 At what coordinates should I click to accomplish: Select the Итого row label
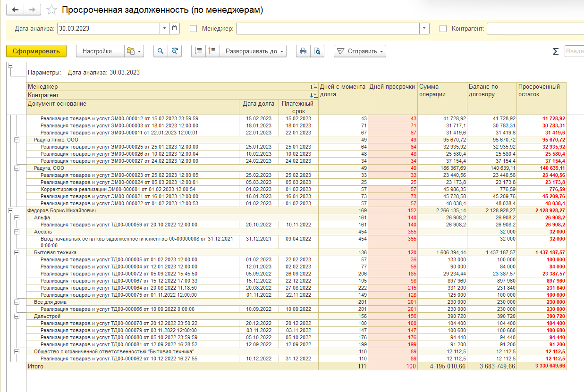pyautogui.click(x=35, y=366)
